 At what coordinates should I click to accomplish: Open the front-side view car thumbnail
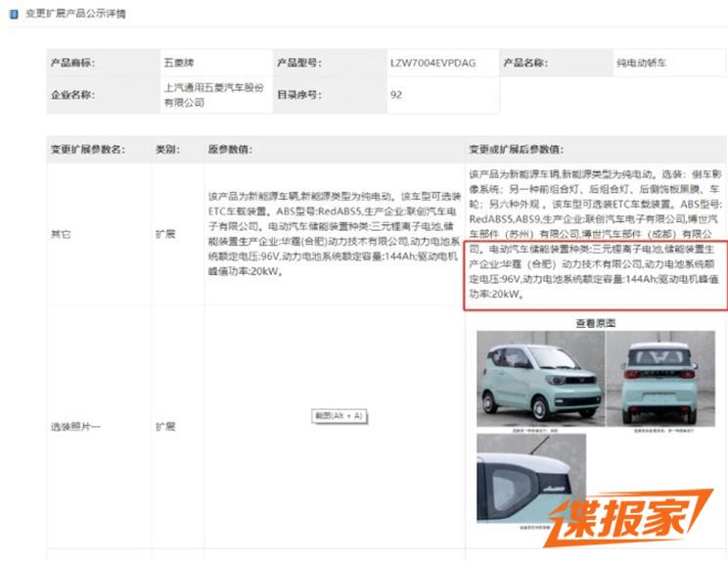pos(537,381)
